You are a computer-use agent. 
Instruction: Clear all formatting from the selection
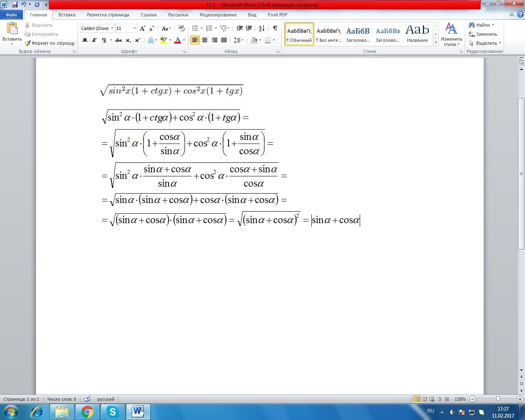182,28
